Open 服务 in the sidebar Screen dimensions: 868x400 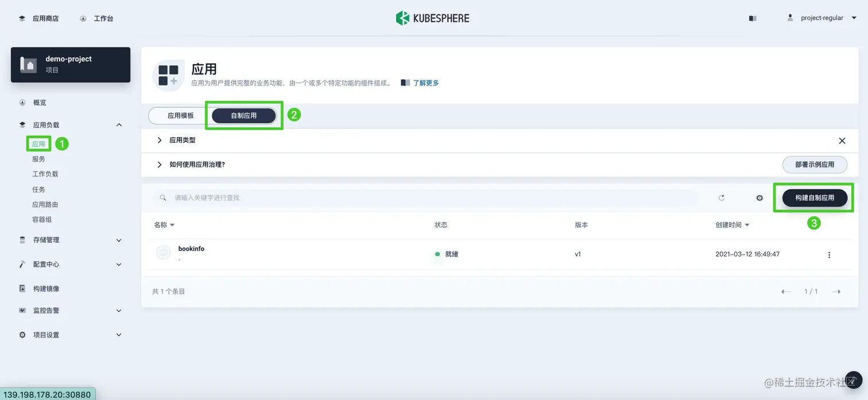tap(38, 159)
